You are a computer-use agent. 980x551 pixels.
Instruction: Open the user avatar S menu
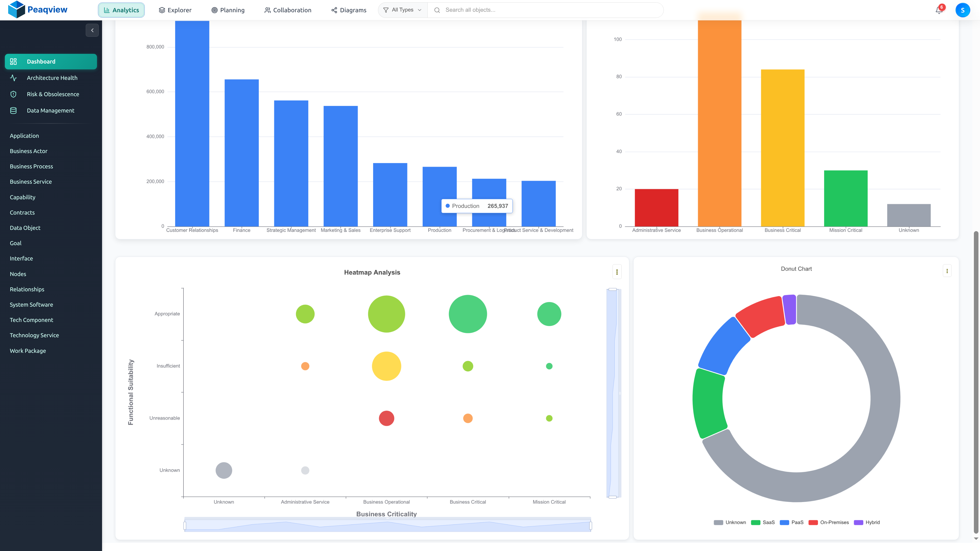[x=962, y=10]
